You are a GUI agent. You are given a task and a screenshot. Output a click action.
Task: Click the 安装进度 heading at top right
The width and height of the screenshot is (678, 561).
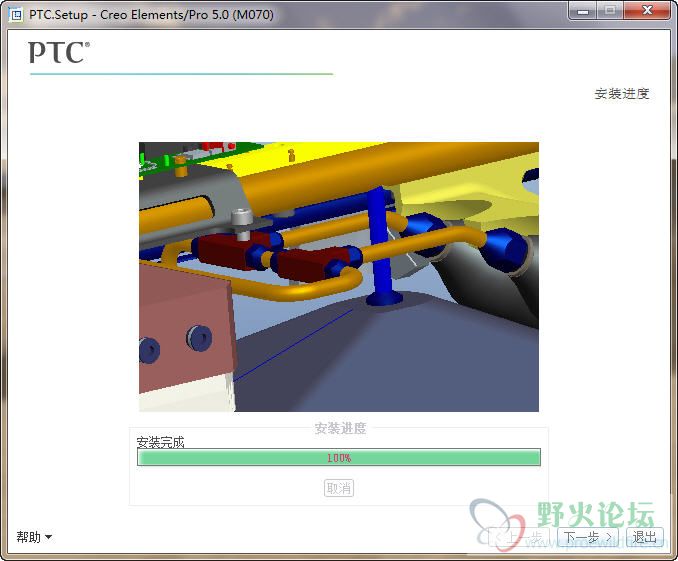point(622,93)
